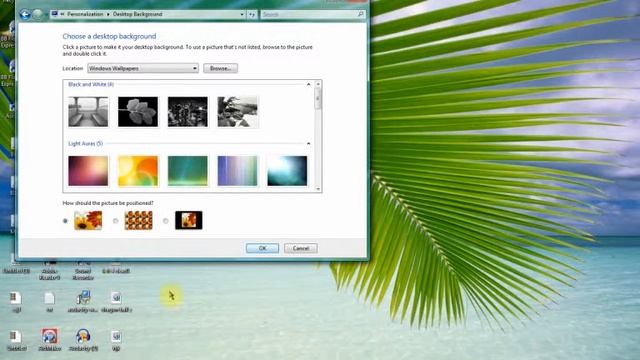Select the dark teal Light Aura wallpaper

pyautogui.click(x=287, y=171)
